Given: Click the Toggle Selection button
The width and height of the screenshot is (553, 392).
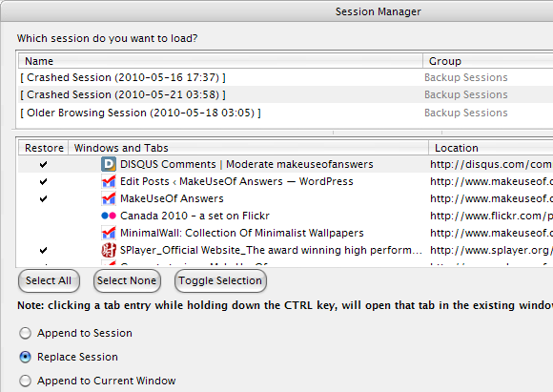Looking at the screenshot, I should click(220, 280).
